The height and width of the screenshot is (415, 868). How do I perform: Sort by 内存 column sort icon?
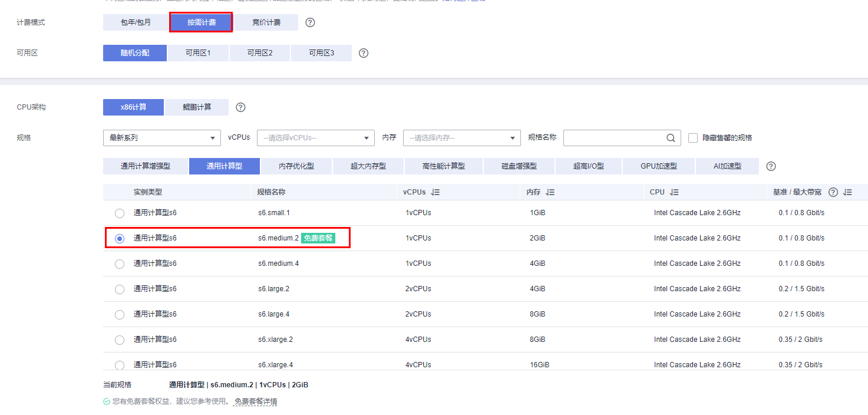[x=550, y=192]
